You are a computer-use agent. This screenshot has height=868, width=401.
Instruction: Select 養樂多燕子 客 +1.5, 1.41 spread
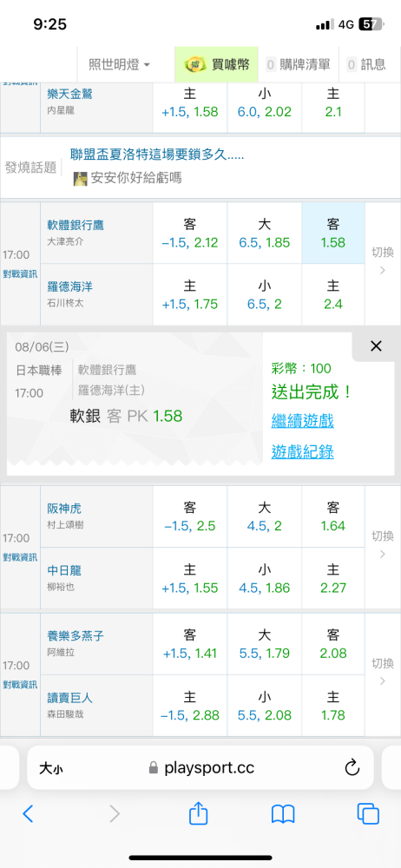[190, 644]
